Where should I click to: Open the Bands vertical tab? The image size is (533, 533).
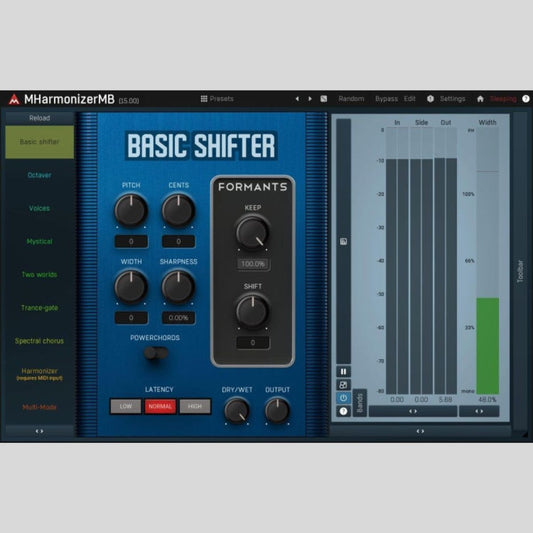click(360, 403)
